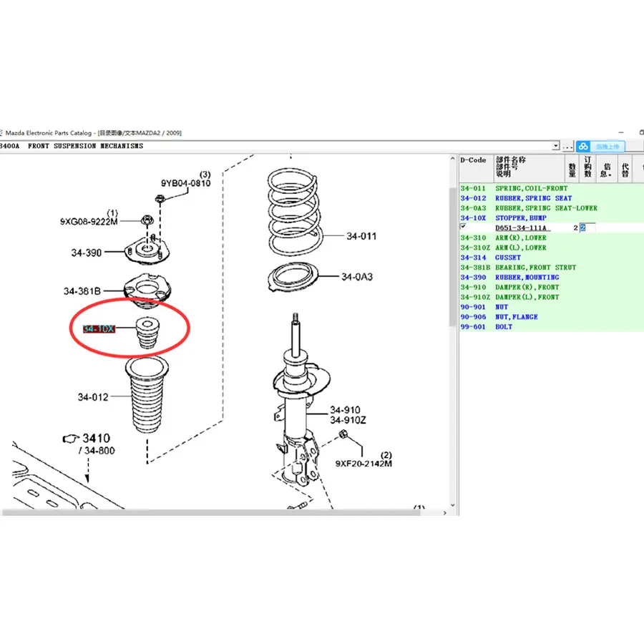644x644 pixels.
Task: Select the 34-381B BEARING, FRONT STRUT row
Action: 551,268
